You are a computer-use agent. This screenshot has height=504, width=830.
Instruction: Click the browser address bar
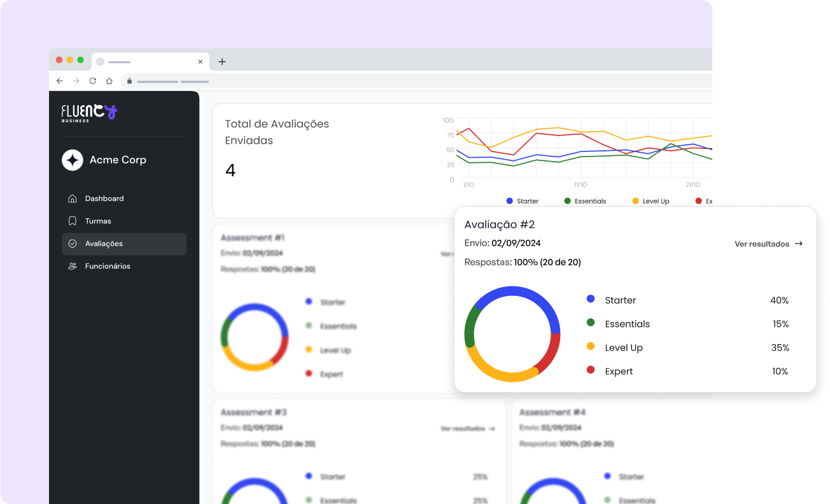point(417,81)
